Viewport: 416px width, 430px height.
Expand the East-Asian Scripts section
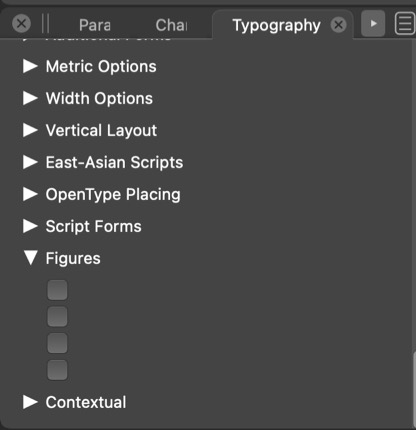coord(30,162)
